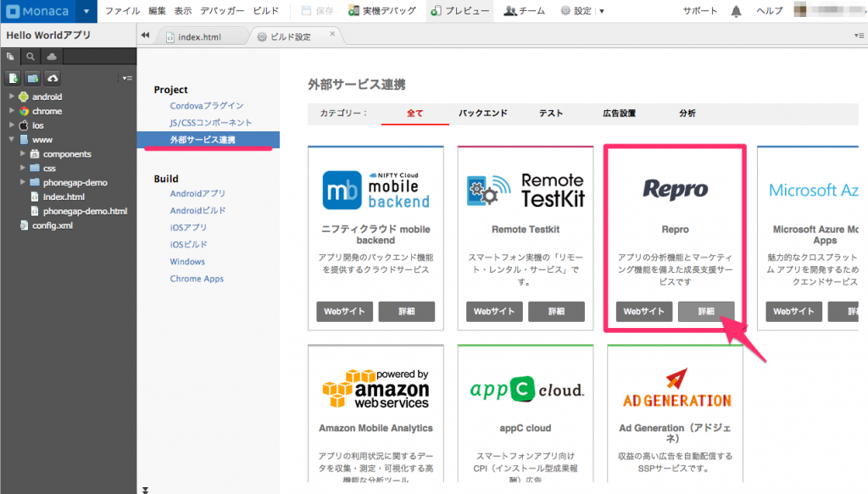
Task: Click Webサイト button for Remote Testkit
Action: (x=494, y=312)
